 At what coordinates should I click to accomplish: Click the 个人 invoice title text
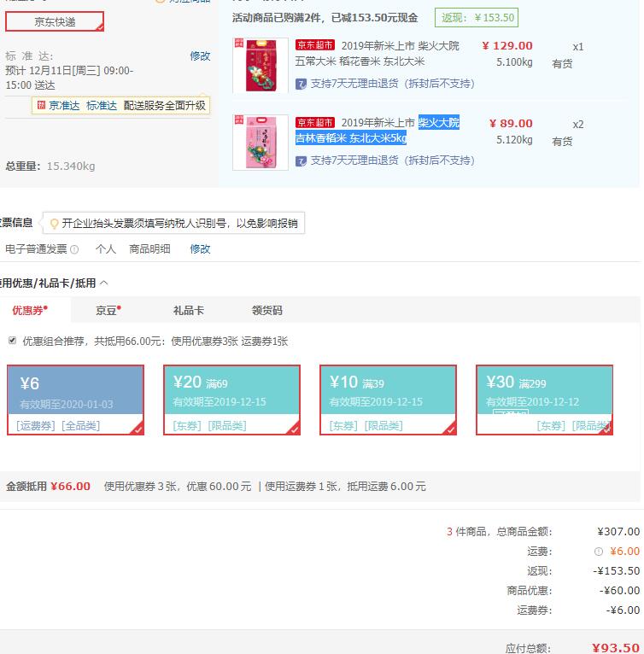click(106, 249)
